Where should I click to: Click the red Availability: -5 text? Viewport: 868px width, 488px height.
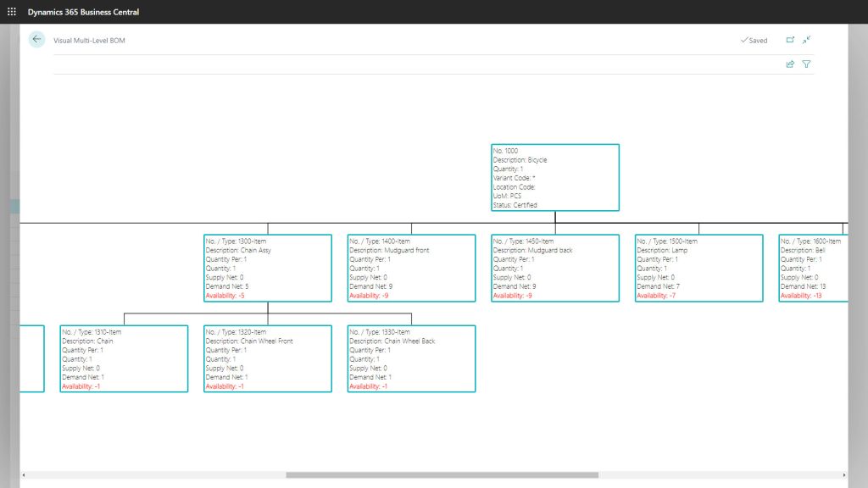click(225, 296)
